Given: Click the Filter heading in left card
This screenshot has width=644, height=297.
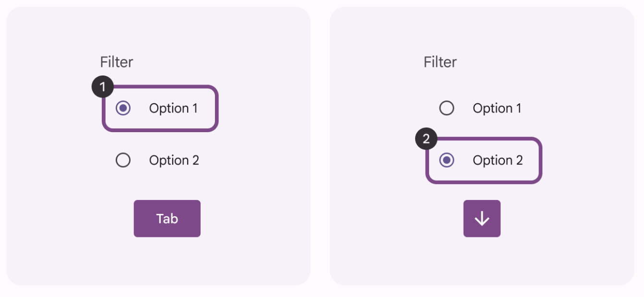Looking at the screenshot, I should coord(117,62).
